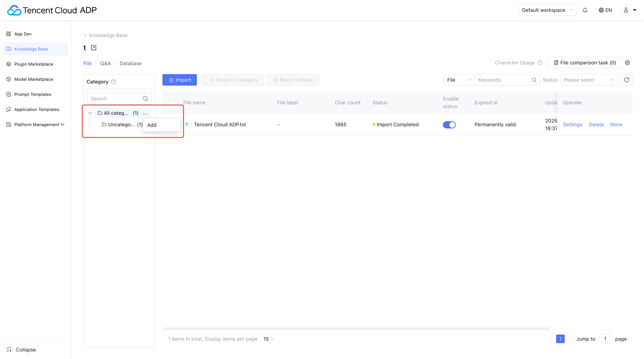The width and height of the screenshot is (644, 359).
Task: Collapse the All categories tree chevron
Action: [90, 113]
